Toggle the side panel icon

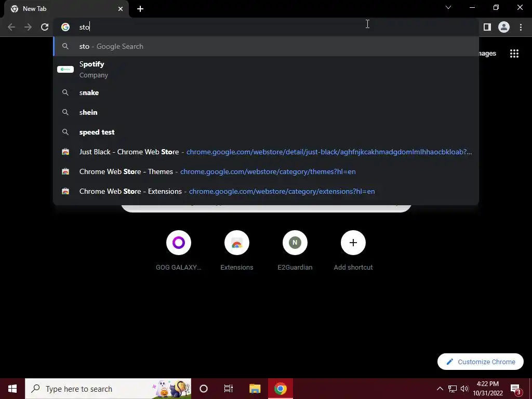click(487, 27)
